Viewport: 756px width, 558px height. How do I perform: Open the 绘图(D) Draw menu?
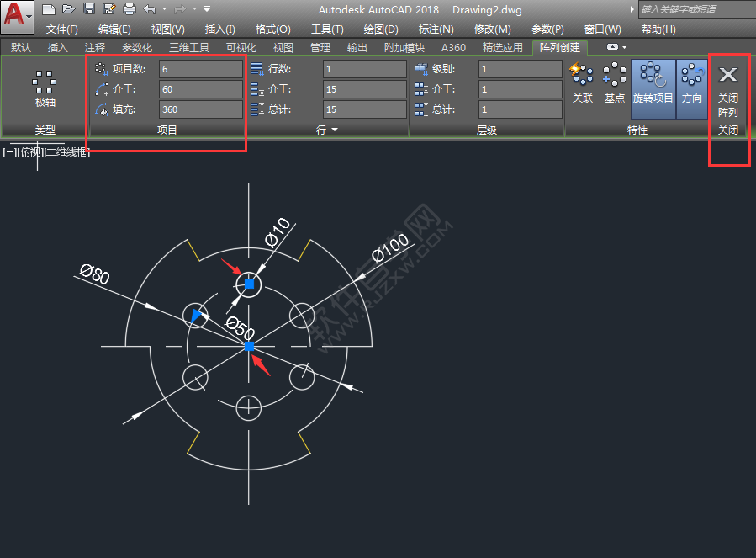pyautogui.click(x=381, y=29)
